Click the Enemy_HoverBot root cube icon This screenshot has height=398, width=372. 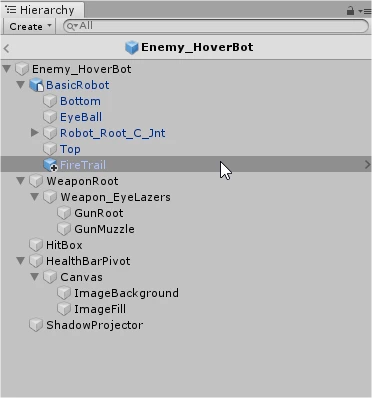click(22, 69)
